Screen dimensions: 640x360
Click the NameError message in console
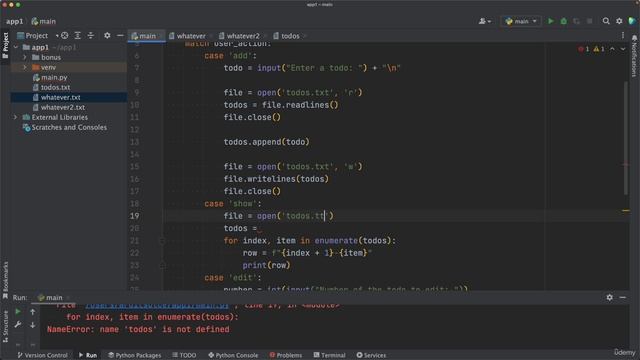[x=138, y=329]
